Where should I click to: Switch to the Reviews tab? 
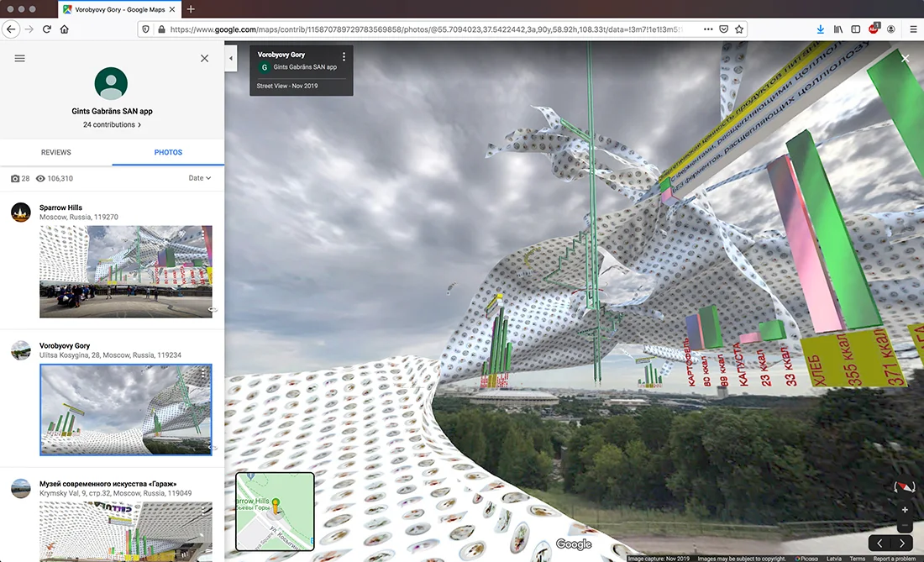56,152
